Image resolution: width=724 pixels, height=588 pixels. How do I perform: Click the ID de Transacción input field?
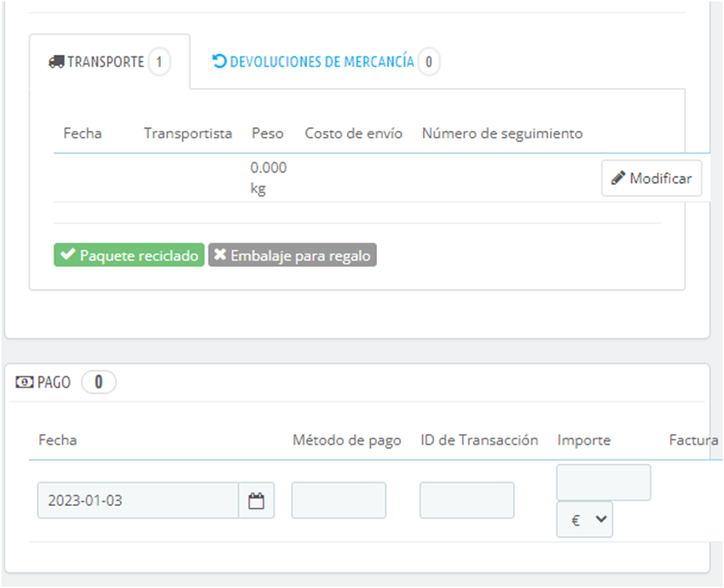pyautogui.click(x=467, y=501)
